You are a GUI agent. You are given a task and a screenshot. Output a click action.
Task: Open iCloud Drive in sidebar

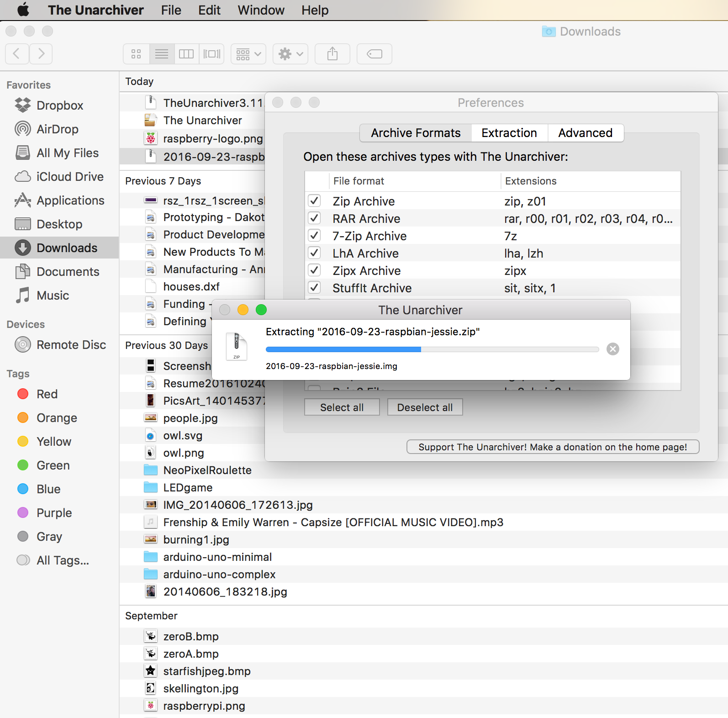pos(59,177)
